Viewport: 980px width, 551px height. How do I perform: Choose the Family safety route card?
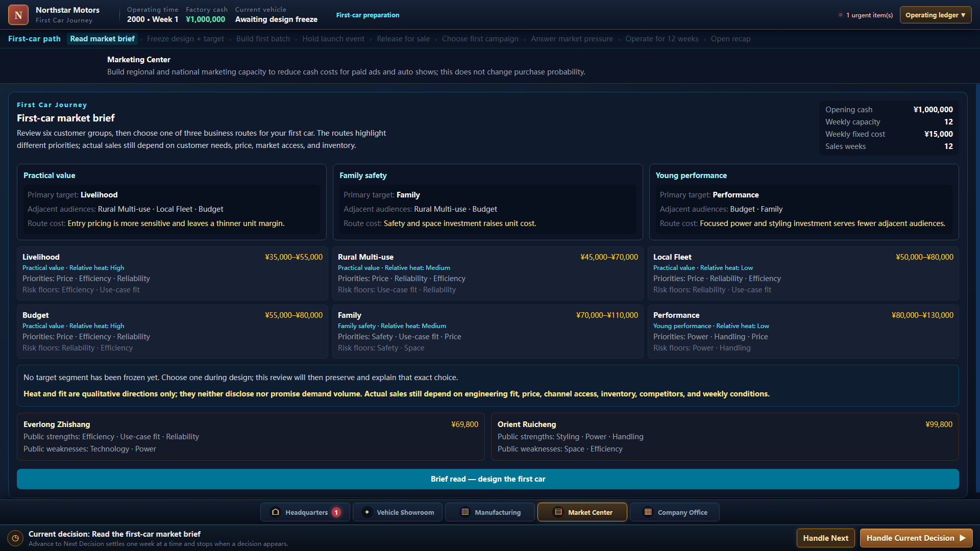pyautogui.click(x=487, y=202)
